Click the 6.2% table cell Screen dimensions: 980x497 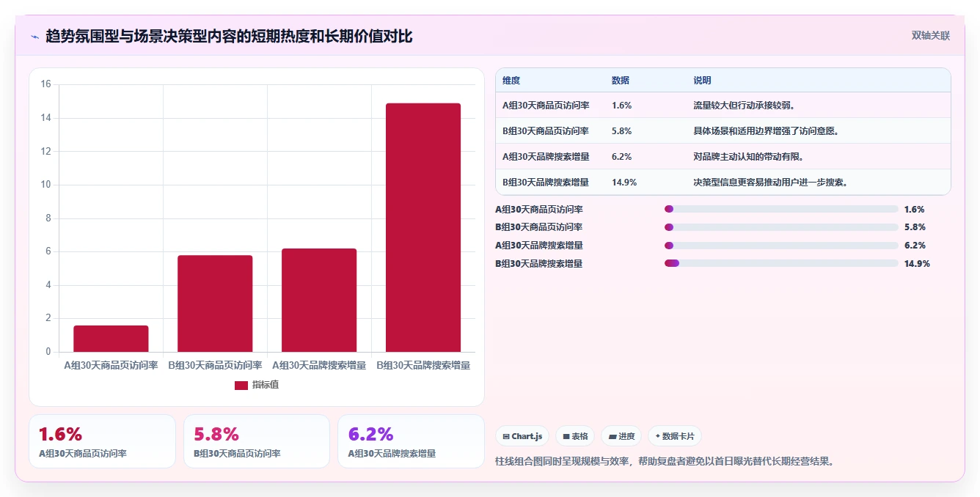[621, 157]
